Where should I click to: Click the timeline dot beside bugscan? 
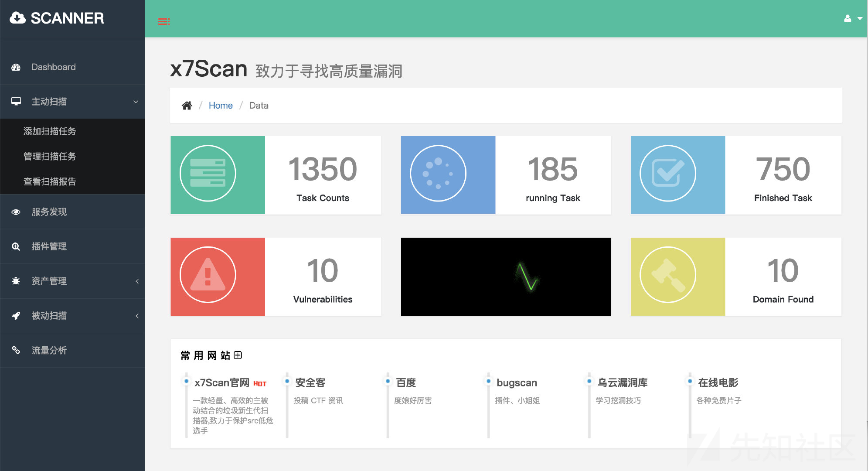click(488, 381)
